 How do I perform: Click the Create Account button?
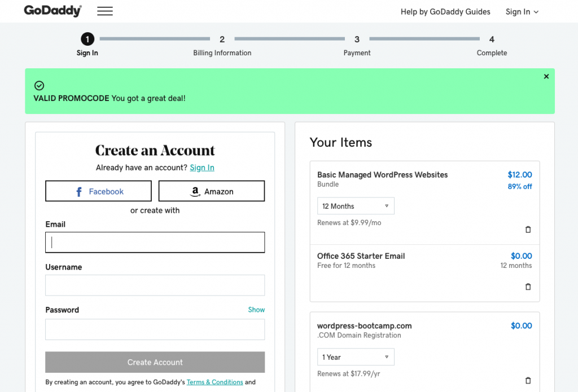pos(155,362)
